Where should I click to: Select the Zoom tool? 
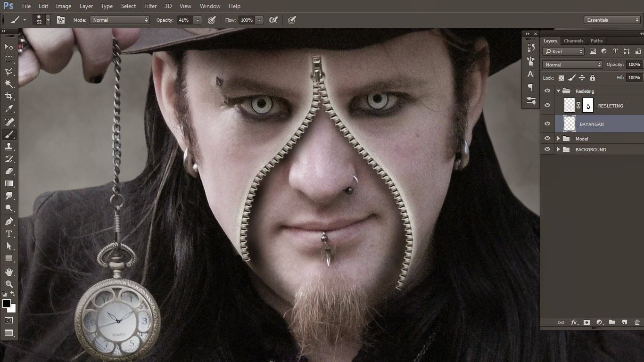coord(9,284)
